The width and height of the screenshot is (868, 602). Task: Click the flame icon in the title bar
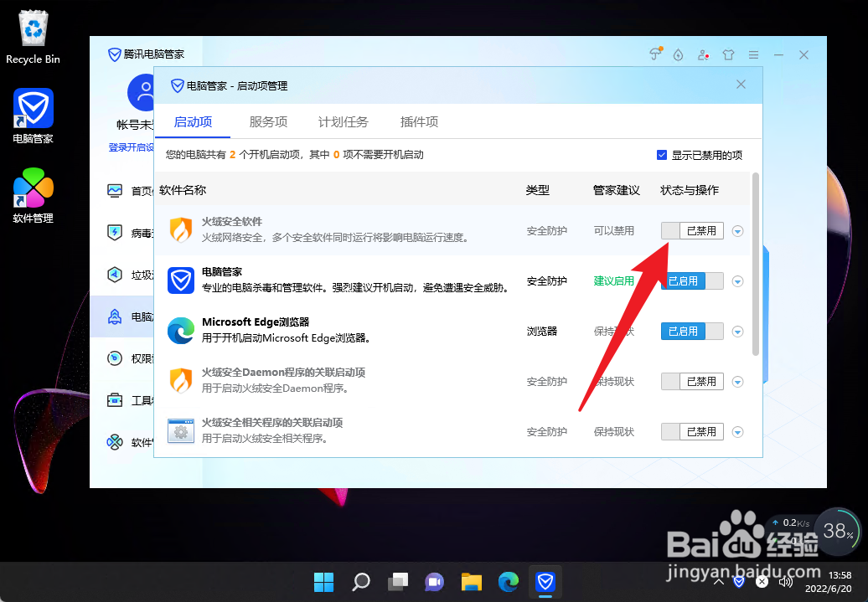point(678,54)
